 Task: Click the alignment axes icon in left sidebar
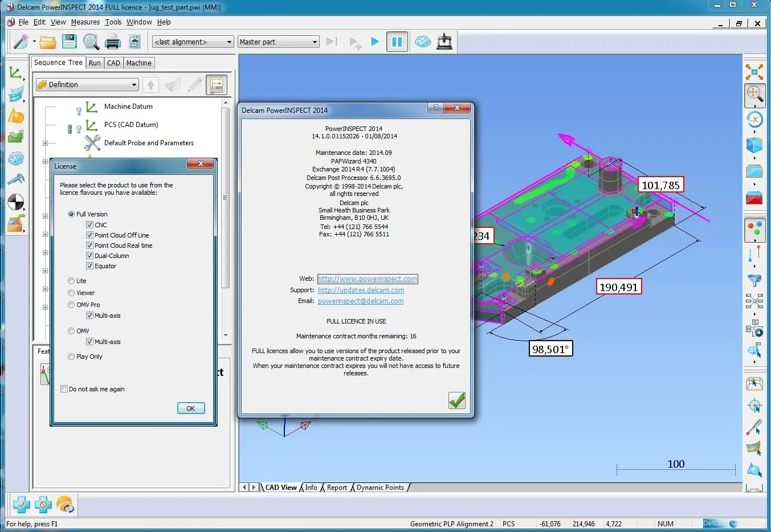pyautogui.click(x=15, y=73)
